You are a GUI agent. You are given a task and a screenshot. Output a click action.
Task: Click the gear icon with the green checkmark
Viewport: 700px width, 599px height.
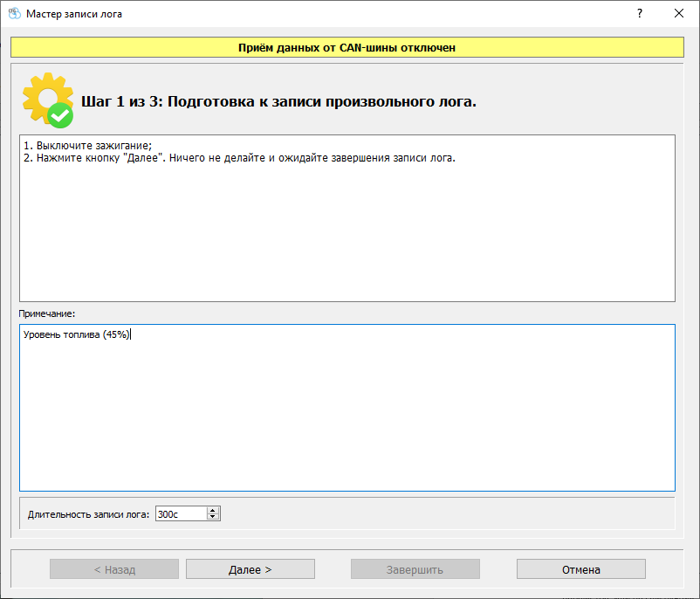47,100
